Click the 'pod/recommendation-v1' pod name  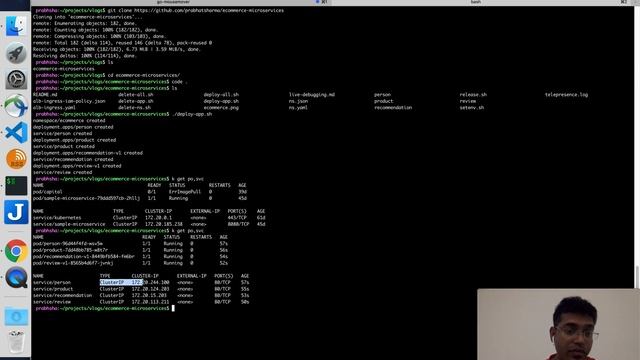click(x=84, y=257)
